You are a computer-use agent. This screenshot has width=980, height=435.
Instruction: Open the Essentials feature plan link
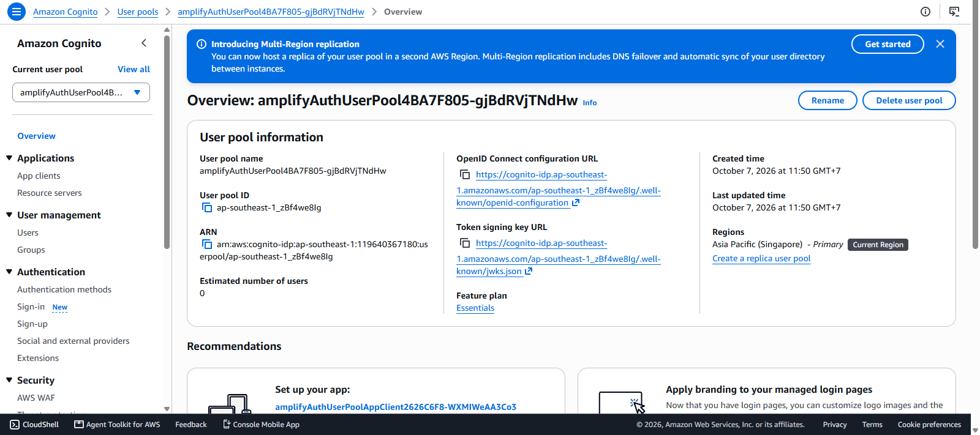(x=475, y=308)
